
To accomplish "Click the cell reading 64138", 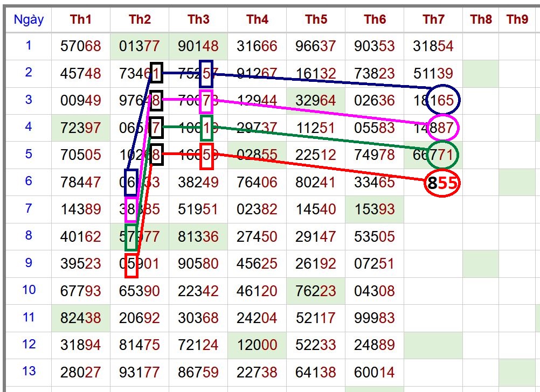I will [316, 372].
